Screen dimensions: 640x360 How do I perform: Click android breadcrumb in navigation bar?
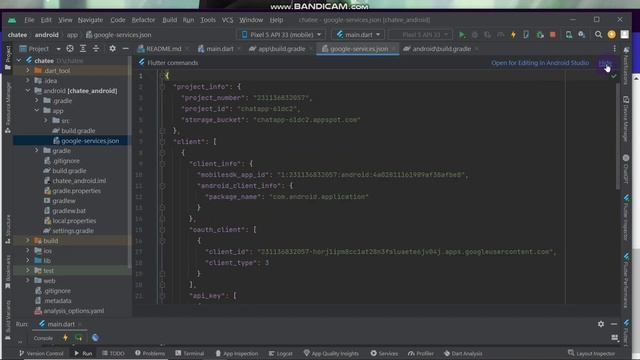[x=47, y=35]
